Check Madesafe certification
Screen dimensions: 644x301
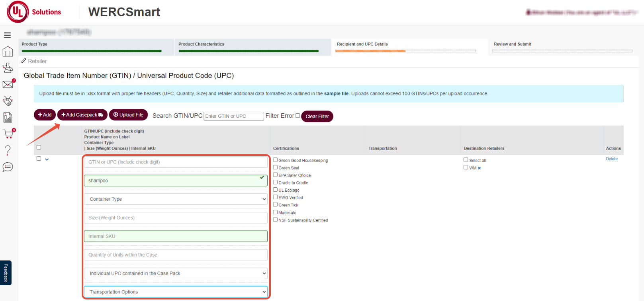click(275, 212)
